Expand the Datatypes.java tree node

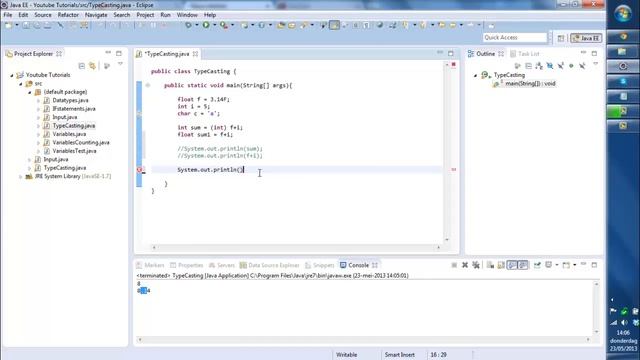[38, 100]
